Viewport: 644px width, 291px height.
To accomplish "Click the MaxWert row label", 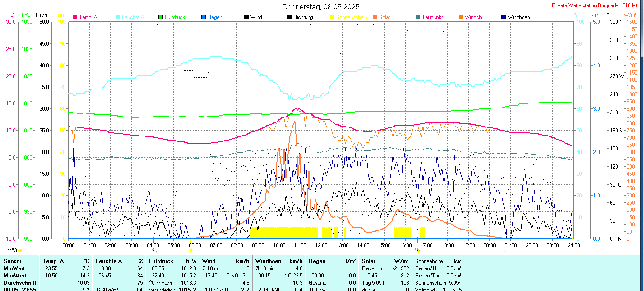I will 15,275.
